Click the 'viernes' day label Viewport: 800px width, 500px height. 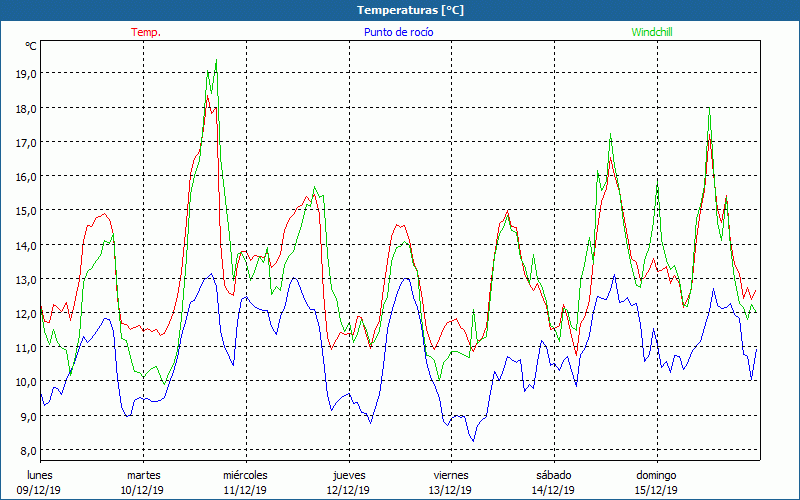point(451,475)
